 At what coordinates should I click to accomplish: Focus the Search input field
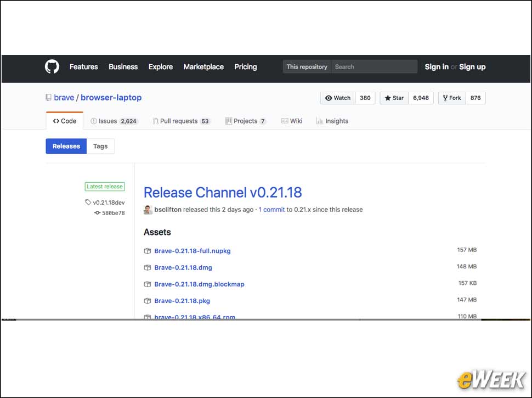(375, 67)
